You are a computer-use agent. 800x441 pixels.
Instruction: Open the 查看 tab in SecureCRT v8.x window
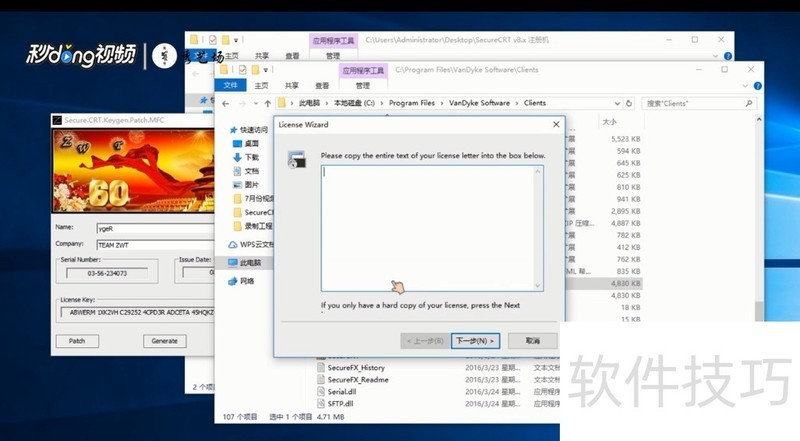click(x=292, y=56)
